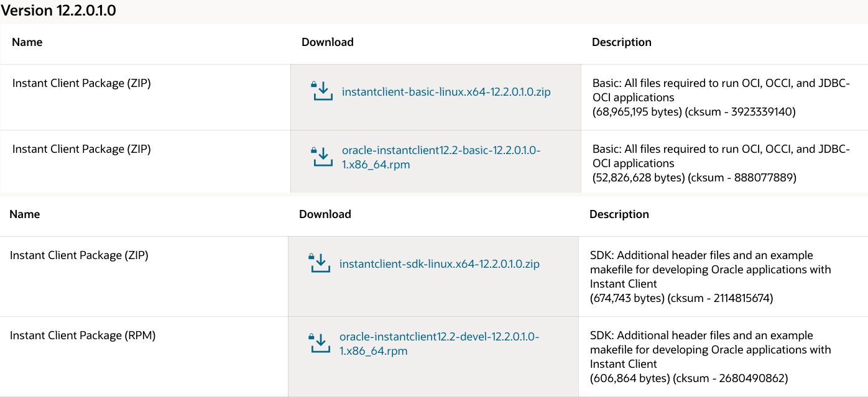The image size is (868, 397).
Task: Click the SDK description with cksum 2114815674
Action: (x=681, y=298)
